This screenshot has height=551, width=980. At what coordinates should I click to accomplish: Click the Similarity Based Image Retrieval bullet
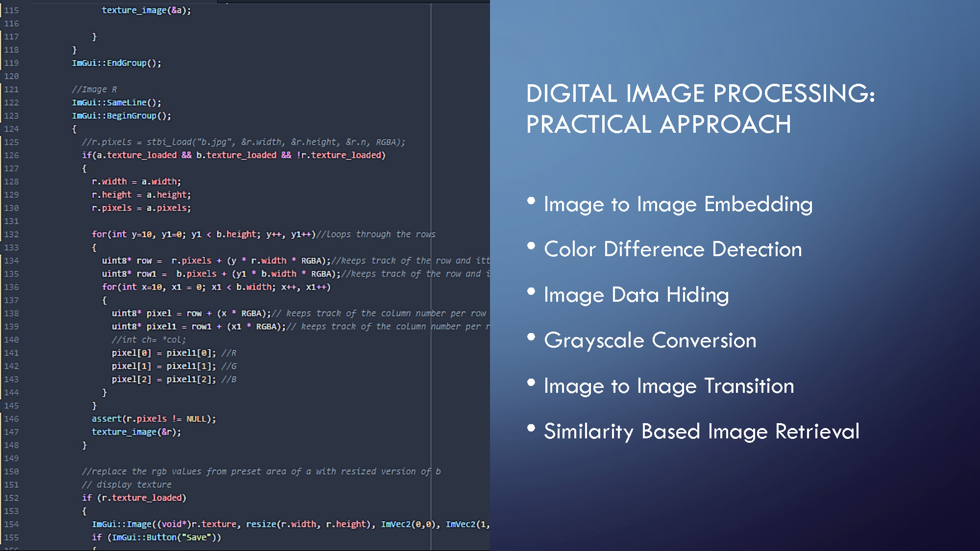(701, 431)
